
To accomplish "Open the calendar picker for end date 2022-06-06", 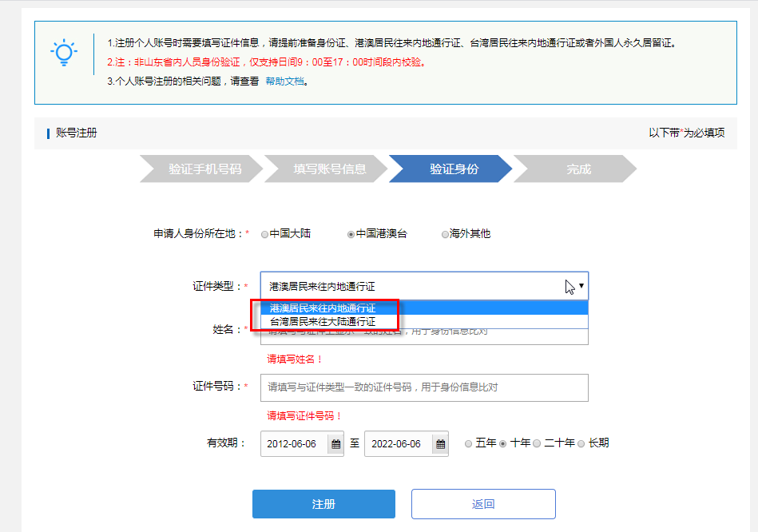I will pos(439,443).
